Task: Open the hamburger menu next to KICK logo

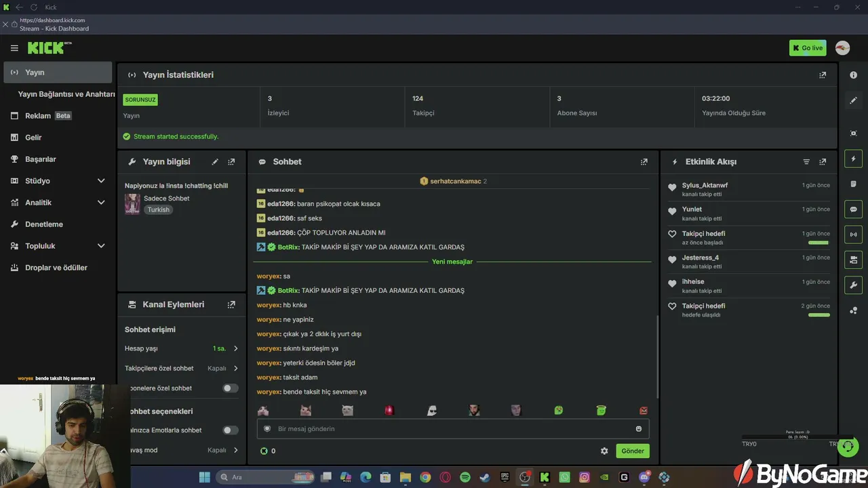Action: pyautogui.click(x=14, y=48)
